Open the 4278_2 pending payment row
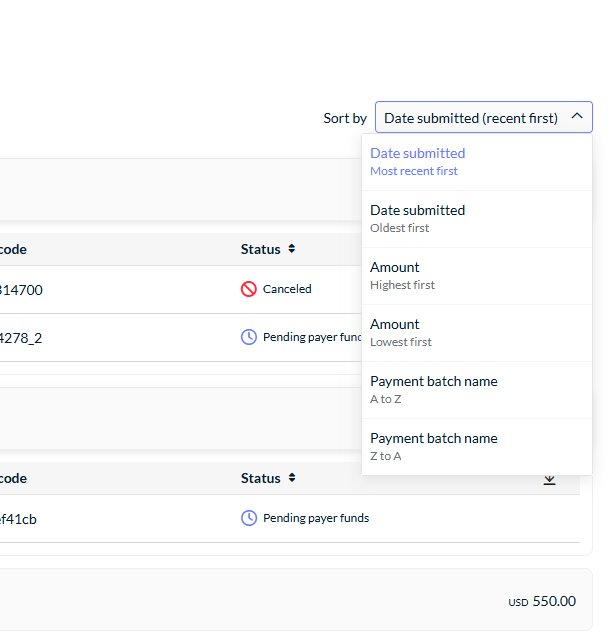Image resolution: width=611 pixels, height=634 pixels. 181,338
